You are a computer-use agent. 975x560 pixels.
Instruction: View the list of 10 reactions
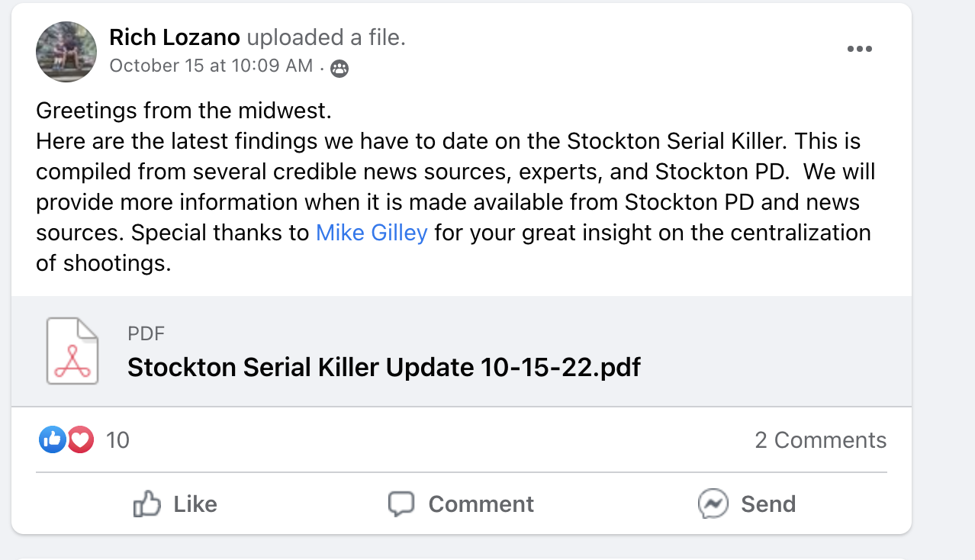point(117,440)
